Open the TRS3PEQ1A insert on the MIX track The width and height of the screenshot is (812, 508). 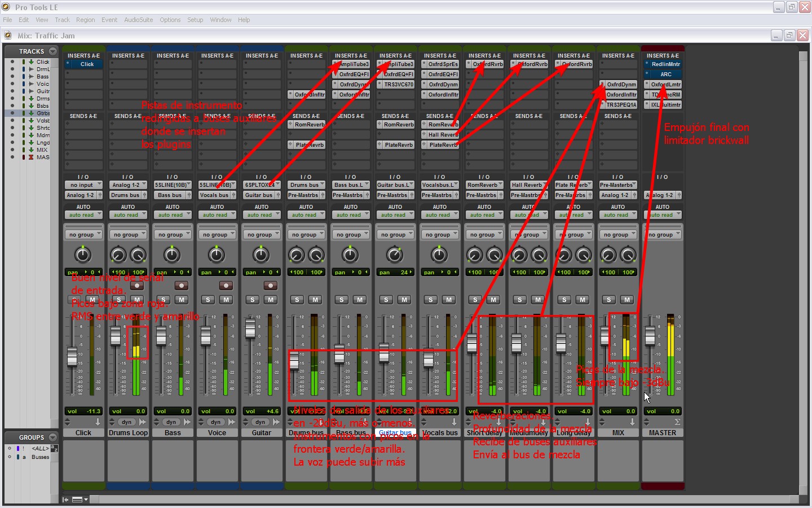618,105
